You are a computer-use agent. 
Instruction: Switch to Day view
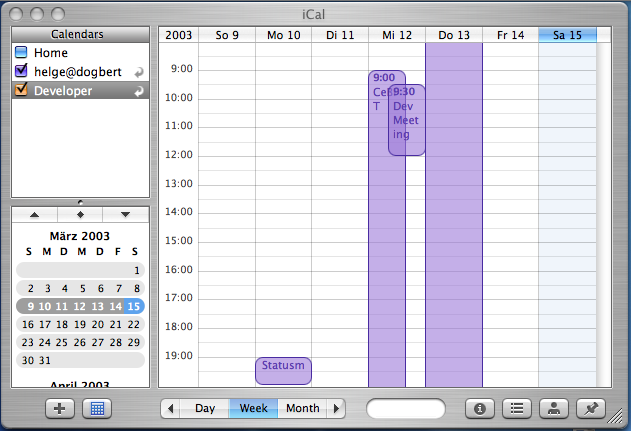[205, 409]
